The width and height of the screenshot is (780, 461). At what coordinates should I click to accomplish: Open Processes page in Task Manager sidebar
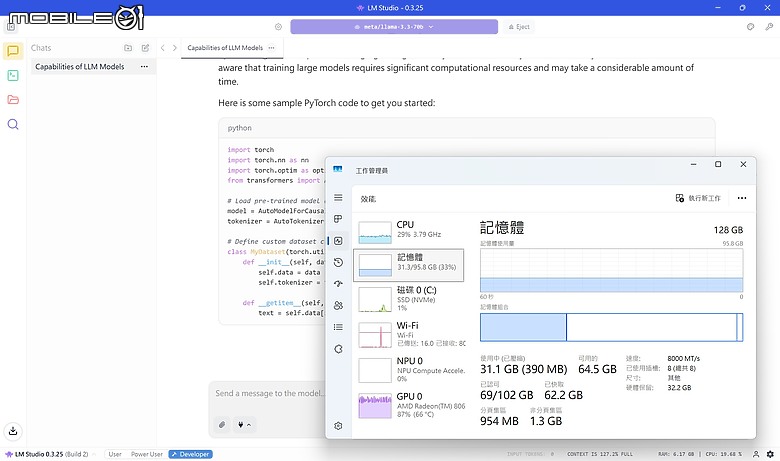coord(338,219)
